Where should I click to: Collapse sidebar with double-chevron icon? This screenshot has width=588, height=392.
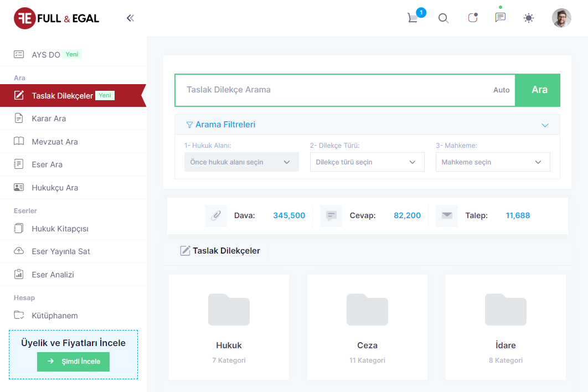pos(130,18)
